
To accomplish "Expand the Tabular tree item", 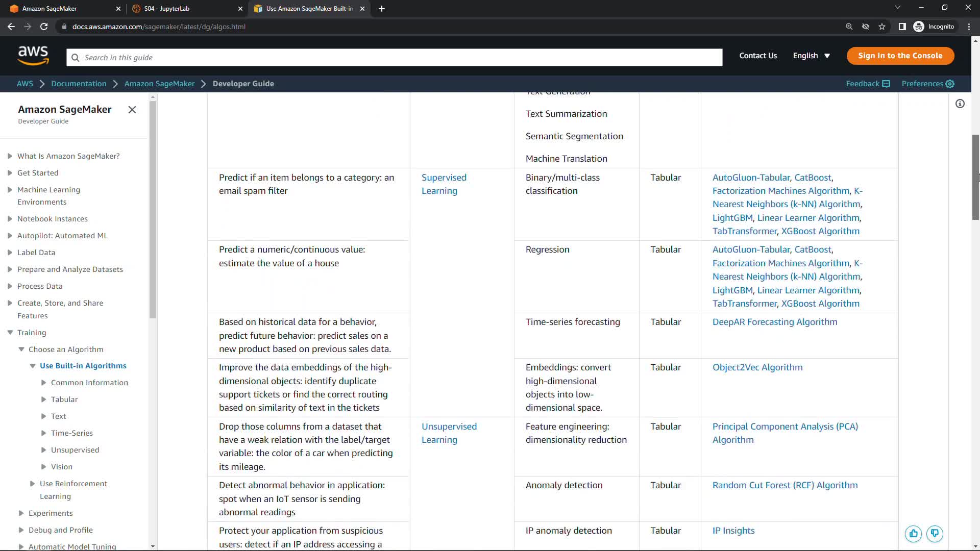I will (44, 399).
